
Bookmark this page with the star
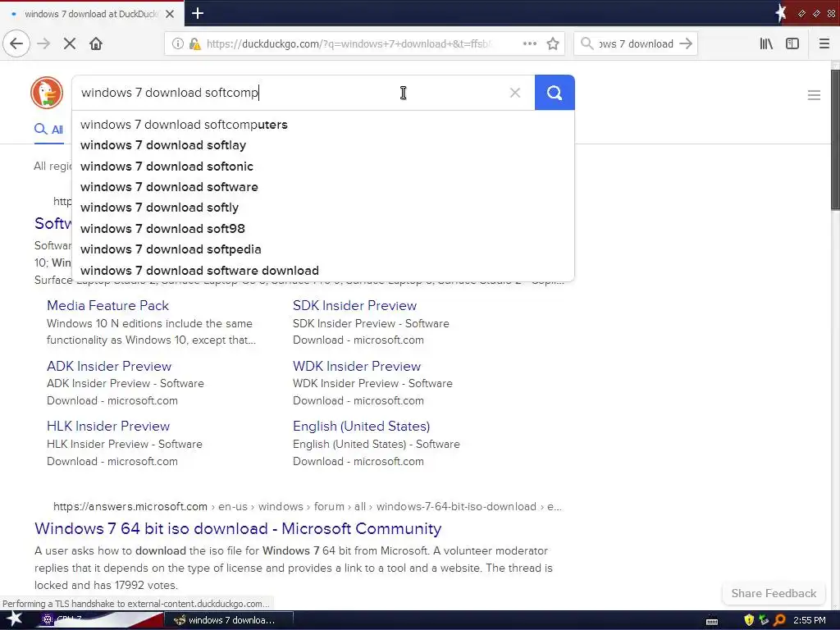[x=553, y=44]
